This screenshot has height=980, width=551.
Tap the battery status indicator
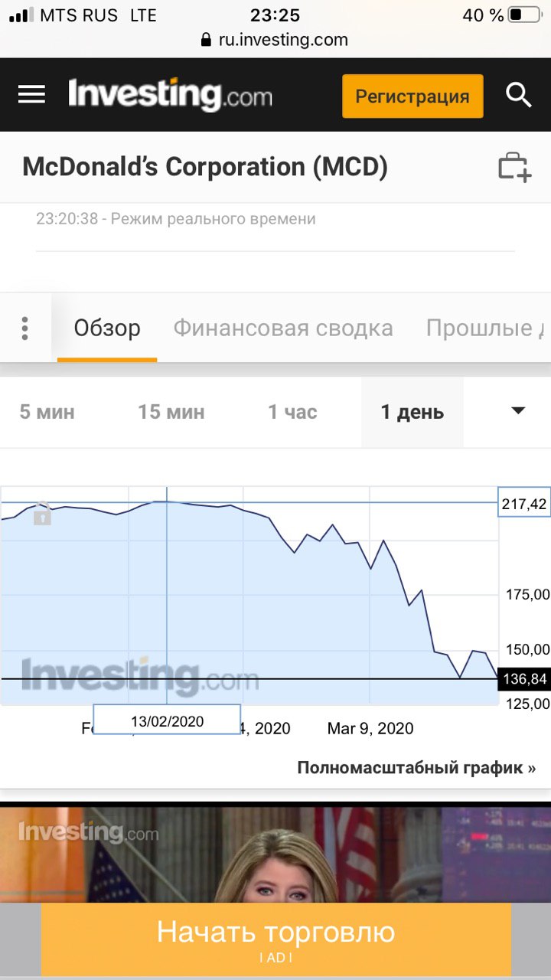[x=524, y=15]
